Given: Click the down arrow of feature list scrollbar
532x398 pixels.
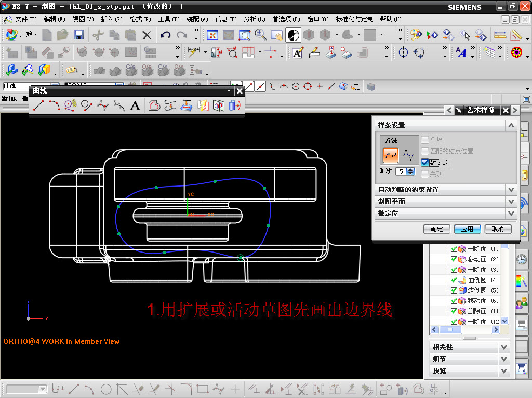Looking at the screenshot, I should (504, 321).
